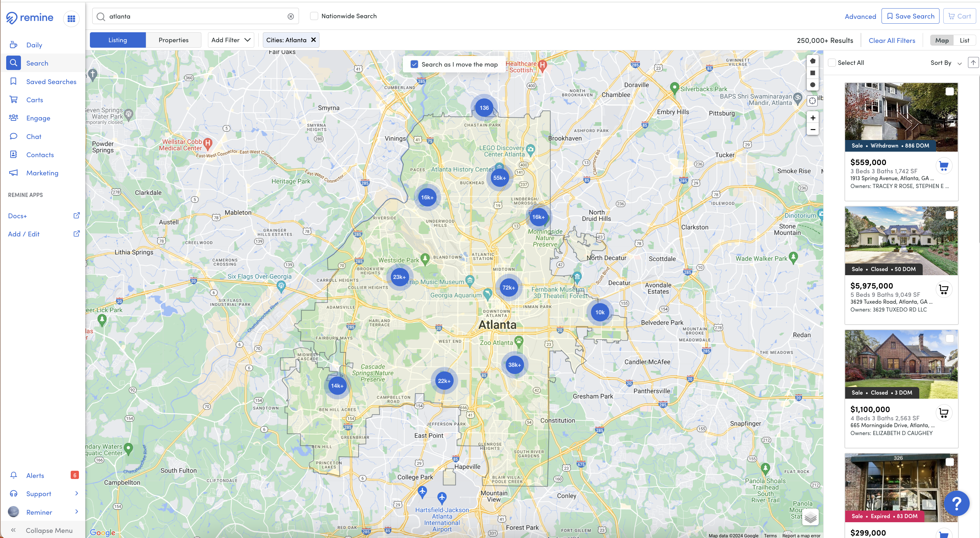Open Alerts with 6 notifications
This screenshot has width=980, height=538.
click(43, 475)
